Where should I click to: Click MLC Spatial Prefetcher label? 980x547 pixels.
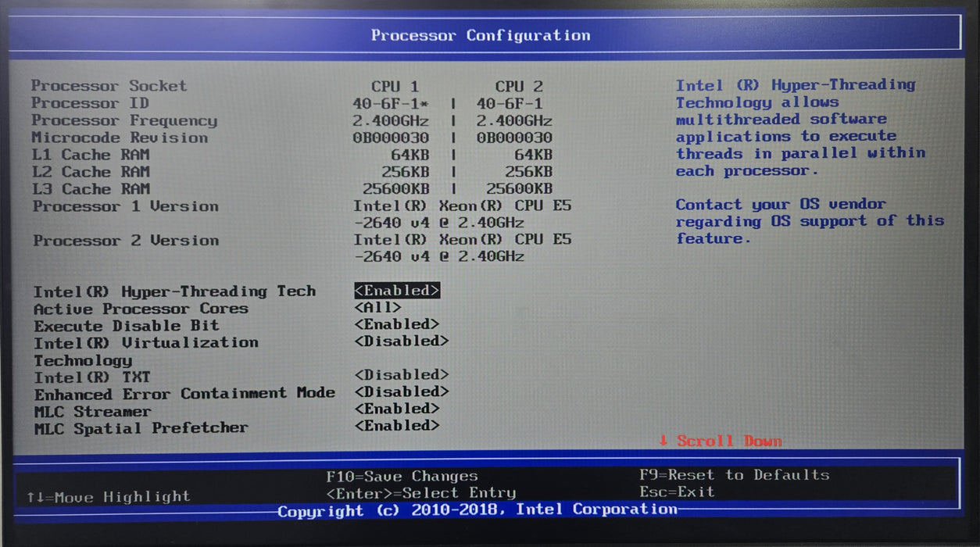coord(141,428)
